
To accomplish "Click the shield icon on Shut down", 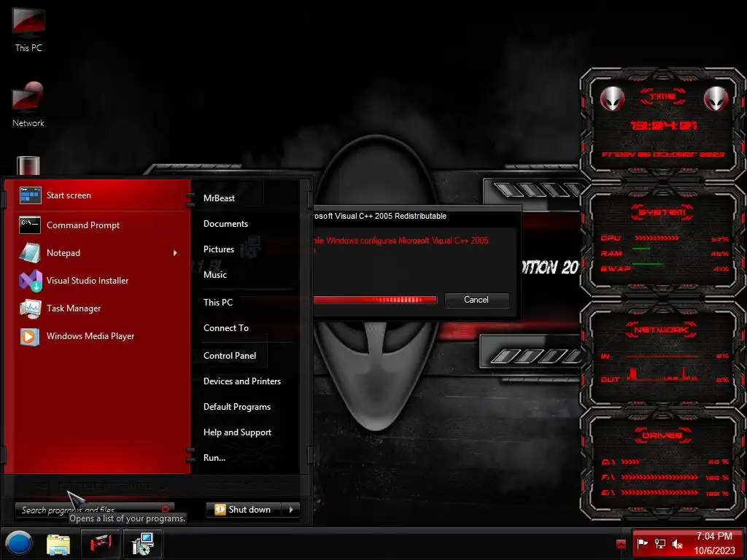I will (220, 510).
